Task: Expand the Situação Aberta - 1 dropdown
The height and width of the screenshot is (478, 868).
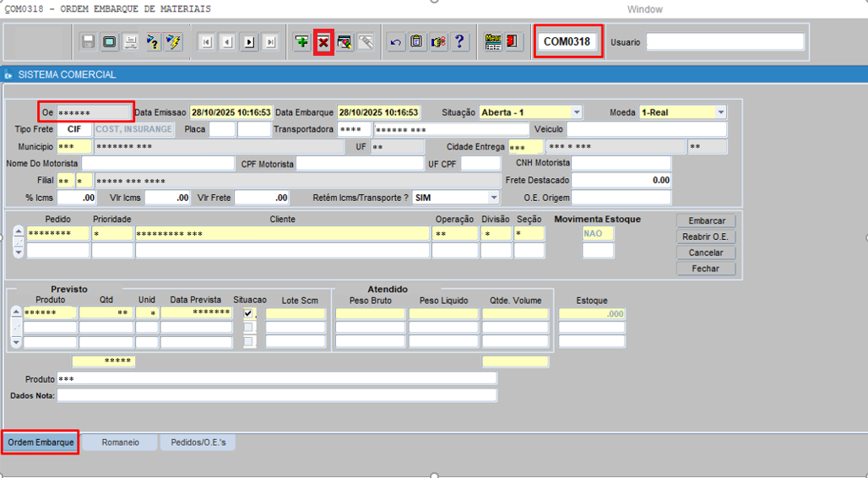Action: 577,112
